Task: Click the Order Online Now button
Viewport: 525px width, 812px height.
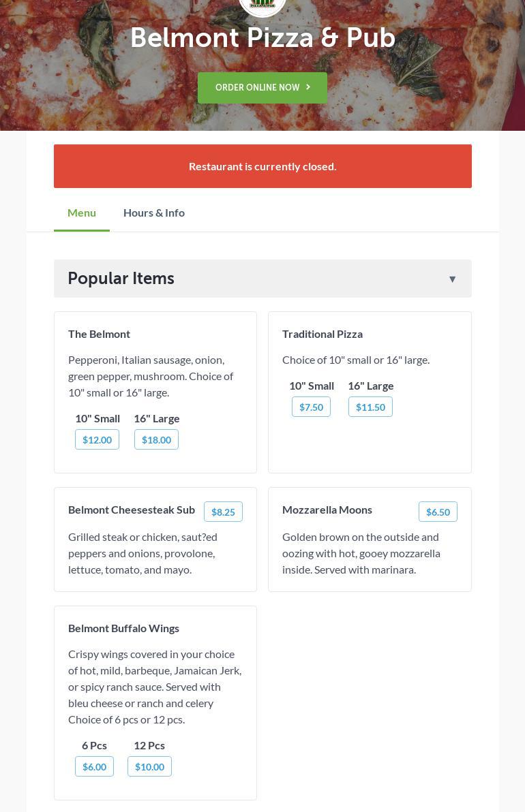Action: point(262,88)
